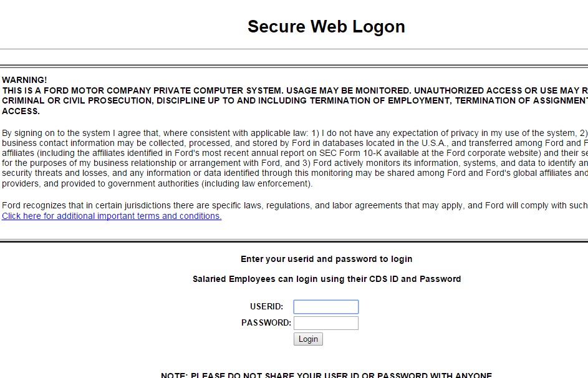Click the 'THIS IS A FORD MOTOR COMPANY' warning line
The height and width of the screenshot is (378, 588).
pos(295,90)
